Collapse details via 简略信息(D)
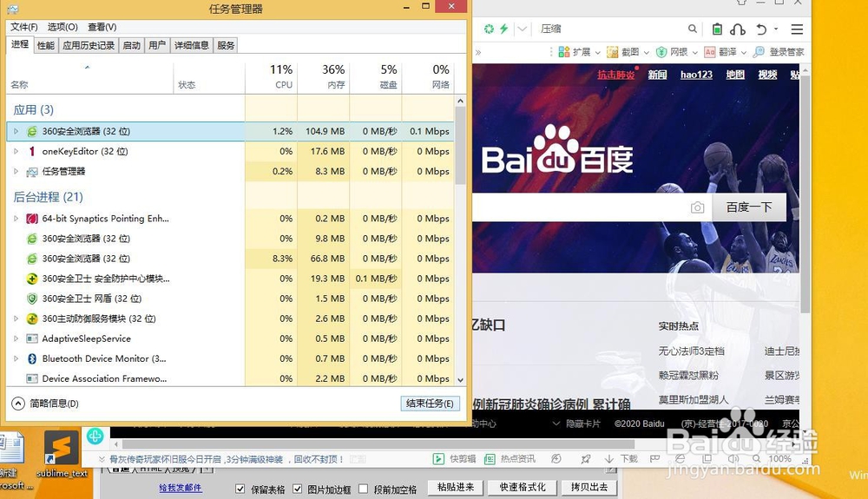This screenshot has height=499, width=868. click(x=45, y=404)
